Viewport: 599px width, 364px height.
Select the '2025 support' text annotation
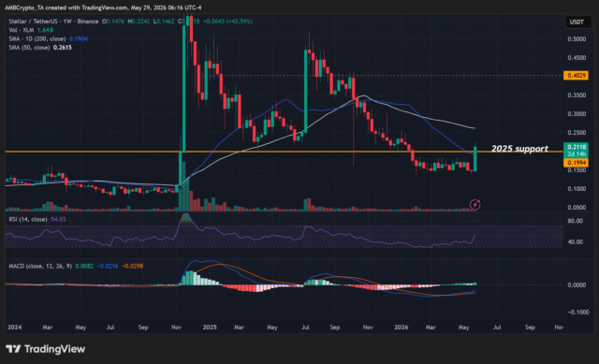click(x=519, y=149)
